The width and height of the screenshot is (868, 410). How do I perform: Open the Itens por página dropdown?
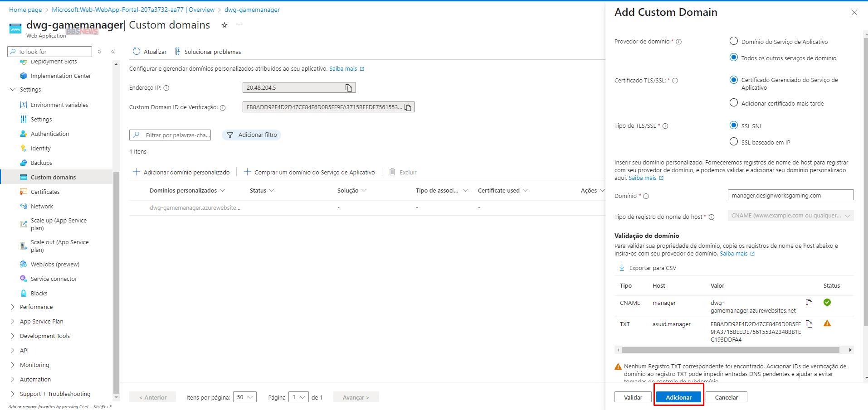coord(244,397)
